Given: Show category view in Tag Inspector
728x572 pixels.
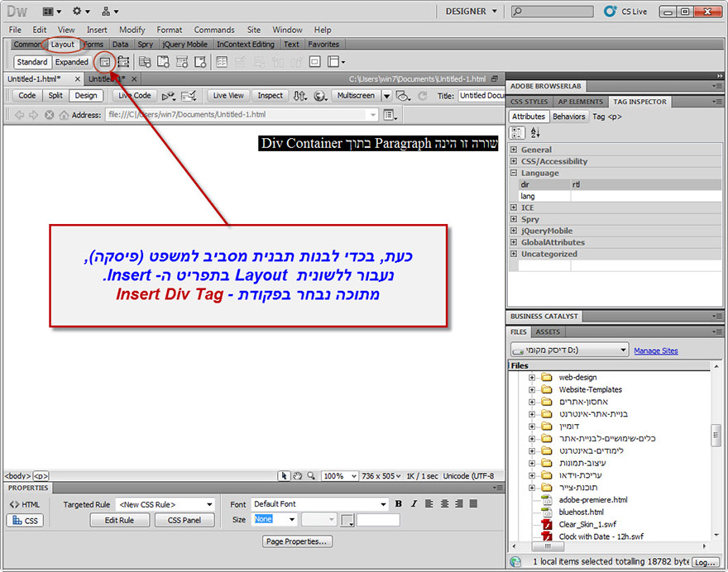Looking at the screenshot, I should (517, 133).
